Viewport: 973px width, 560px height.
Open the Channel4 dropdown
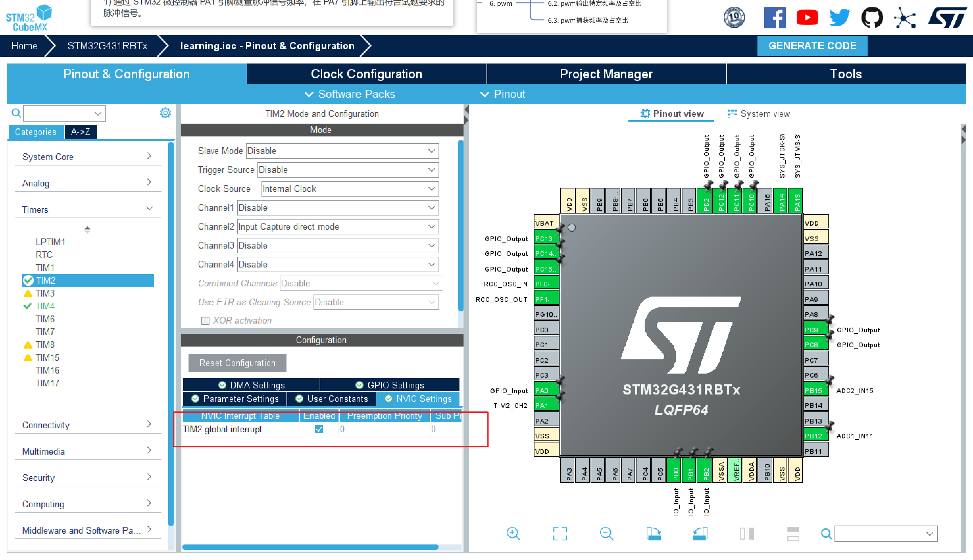(x=338, y=264)
